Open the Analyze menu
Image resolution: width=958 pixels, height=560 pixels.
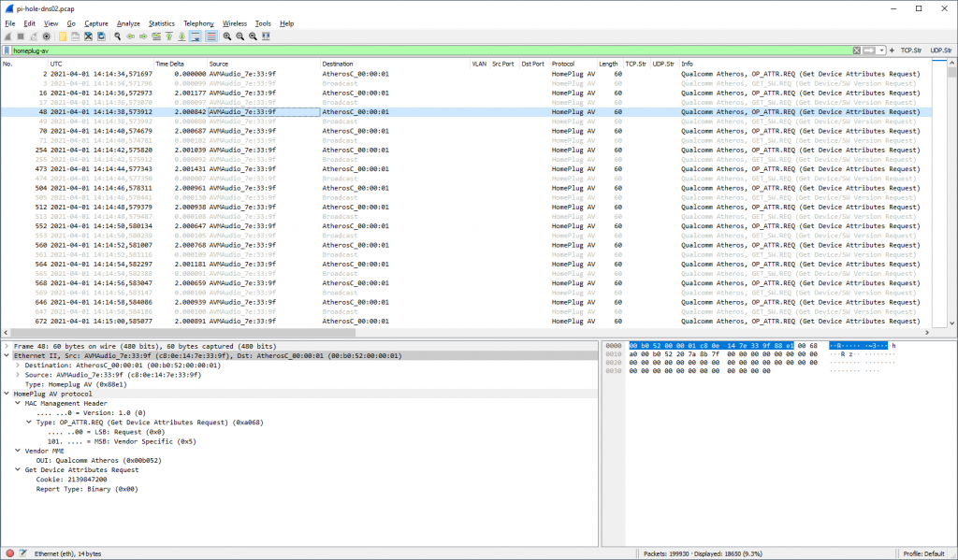point(128,23)
